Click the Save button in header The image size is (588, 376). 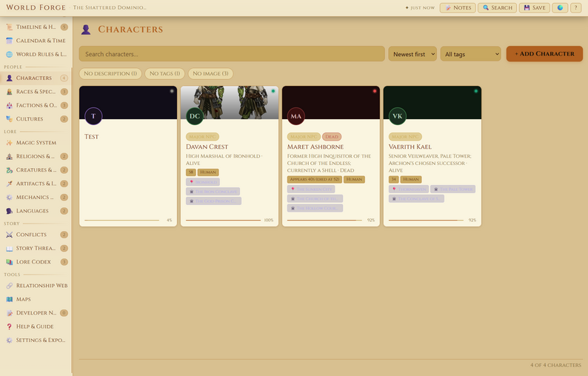(x=535, y=7)
